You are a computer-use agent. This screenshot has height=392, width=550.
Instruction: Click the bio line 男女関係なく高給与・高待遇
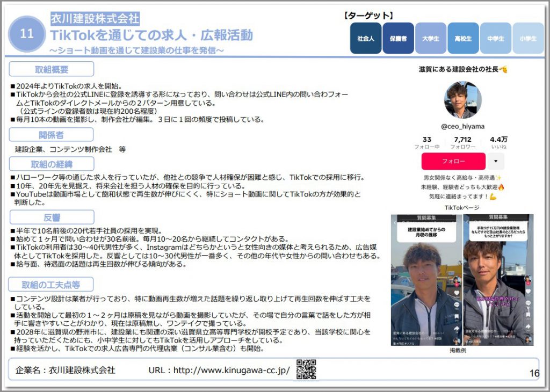pyautogui.click(x=462, y=178)
